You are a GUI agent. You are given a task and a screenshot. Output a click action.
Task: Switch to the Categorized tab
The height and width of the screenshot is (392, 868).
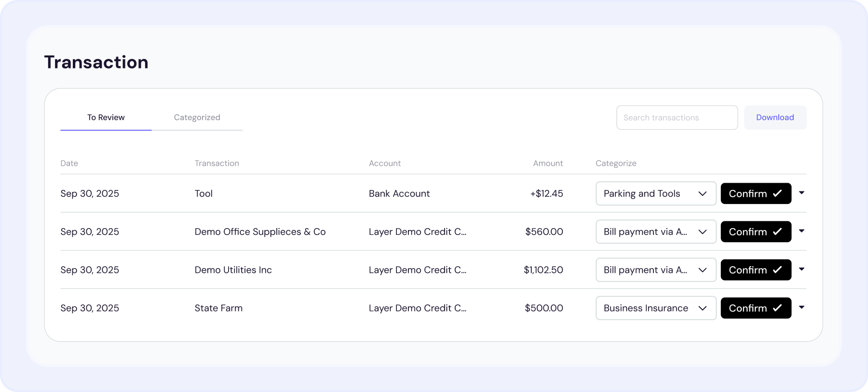(197, 117)
